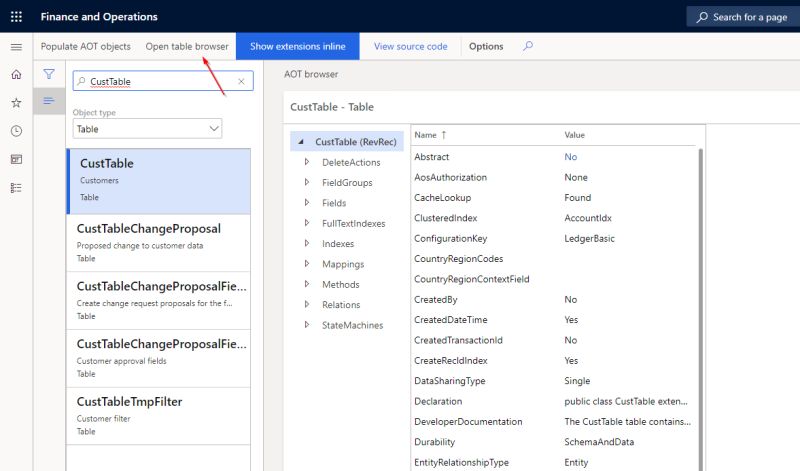The width and height of the screenshot is (800, 471).
Task: Open Modules list icon in sidebar
Action: pyautogui.click(x=16, y=188)
